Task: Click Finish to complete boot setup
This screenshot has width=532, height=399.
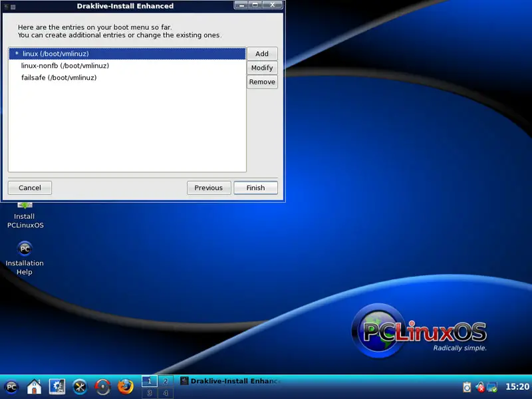Action: 255,188
